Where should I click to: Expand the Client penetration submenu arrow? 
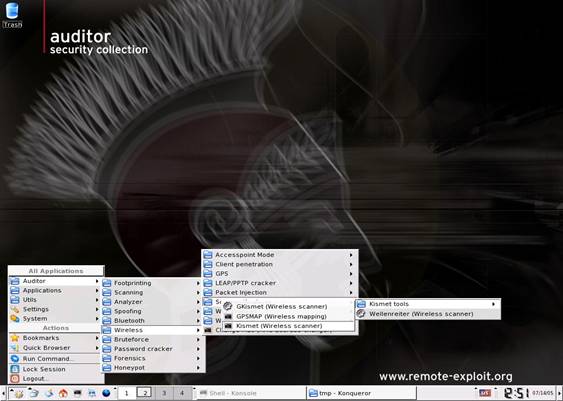point(351,264)
